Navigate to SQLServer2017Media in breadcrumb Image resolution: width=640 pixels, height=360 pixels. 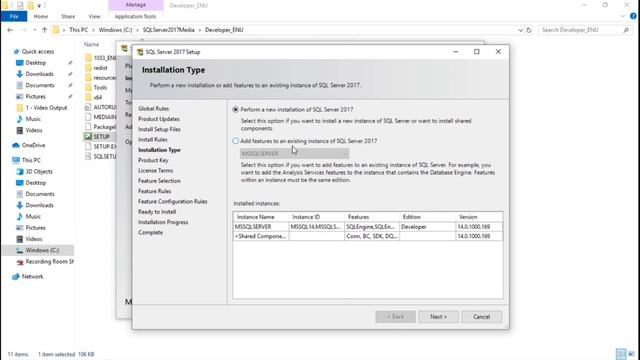click(x=169, y=30)
